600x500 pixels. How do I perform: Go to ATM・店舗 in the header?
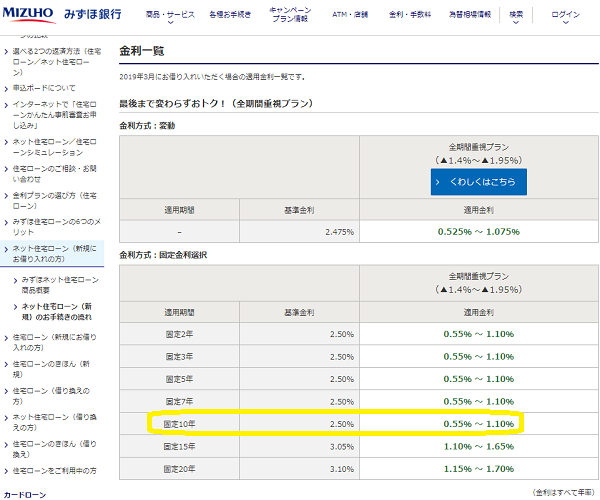coord(350,15)
